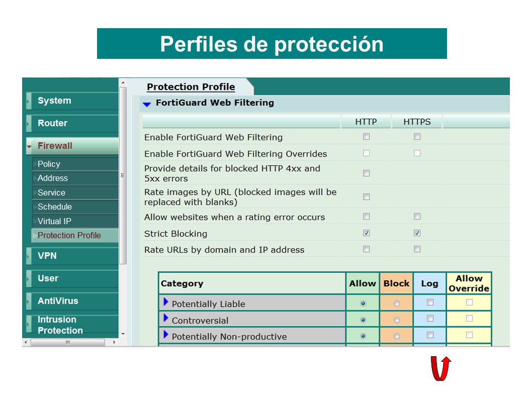Click the Log column header
This screenshot has height=399, width=532.
429,283
